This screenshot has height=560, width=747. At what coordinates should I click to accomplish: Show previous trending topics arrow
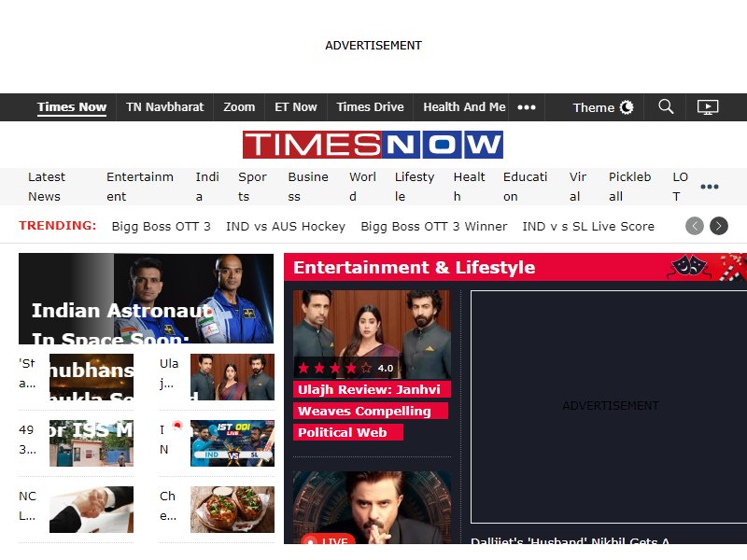695,226
